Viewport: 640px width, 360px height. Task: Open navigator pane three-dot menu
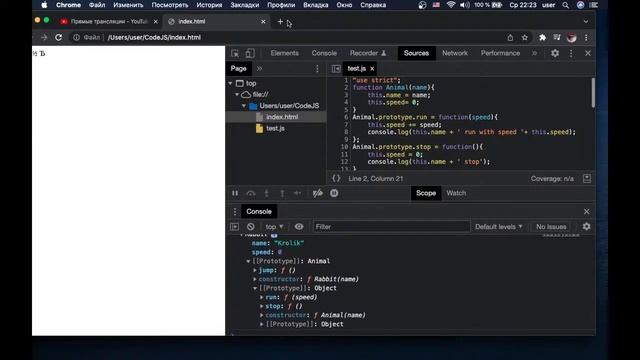click(x=317, y=69)
